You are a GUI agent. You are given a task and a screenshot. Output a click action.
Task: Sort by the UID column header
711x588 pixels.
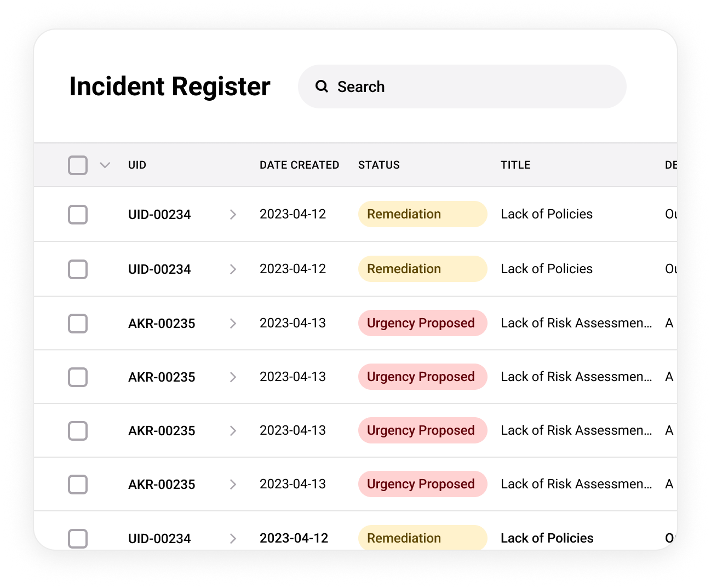(137, 165)
